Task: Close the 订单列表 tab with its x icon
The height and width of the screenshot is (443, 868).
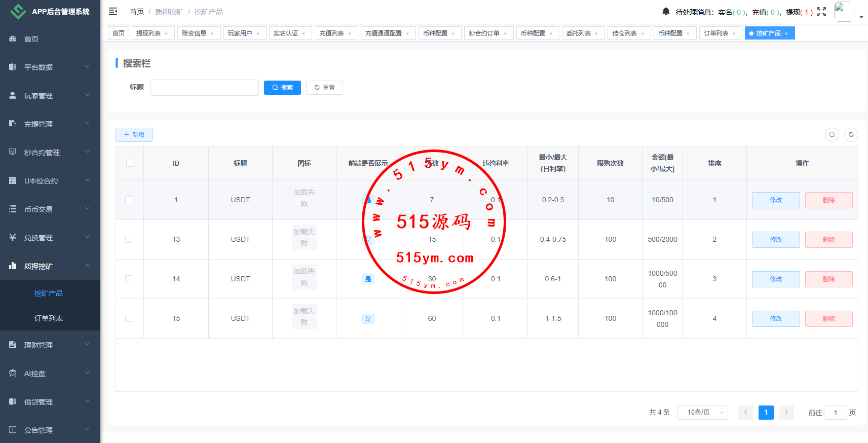Action: (x=734, y=33)
